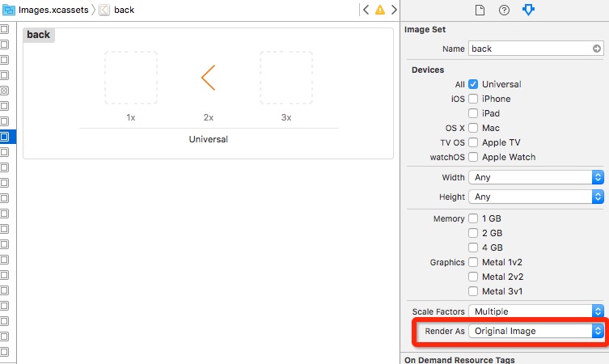Click Images.xcassets in the breadcrumb path
Screen dimensions: 609x364
coord(53,10)
